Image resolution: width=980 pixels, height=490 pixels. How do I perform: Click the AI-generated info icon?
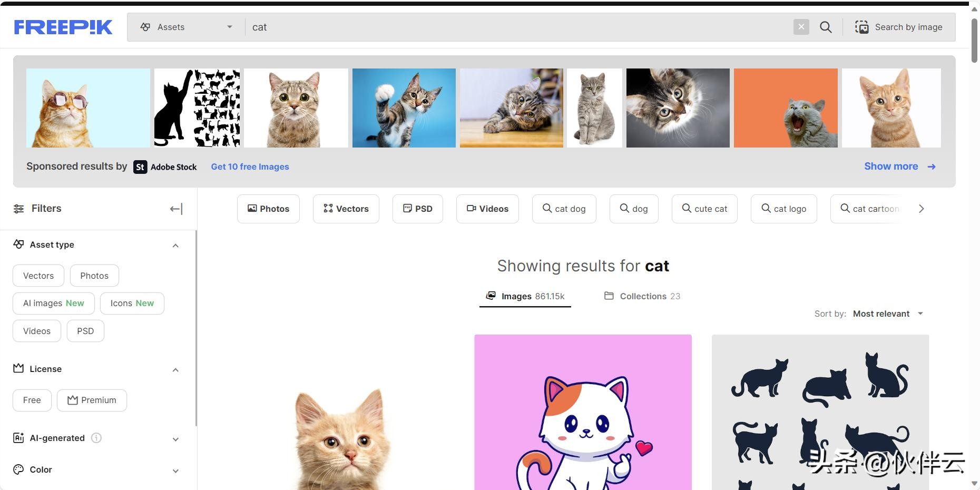point(96,438)
